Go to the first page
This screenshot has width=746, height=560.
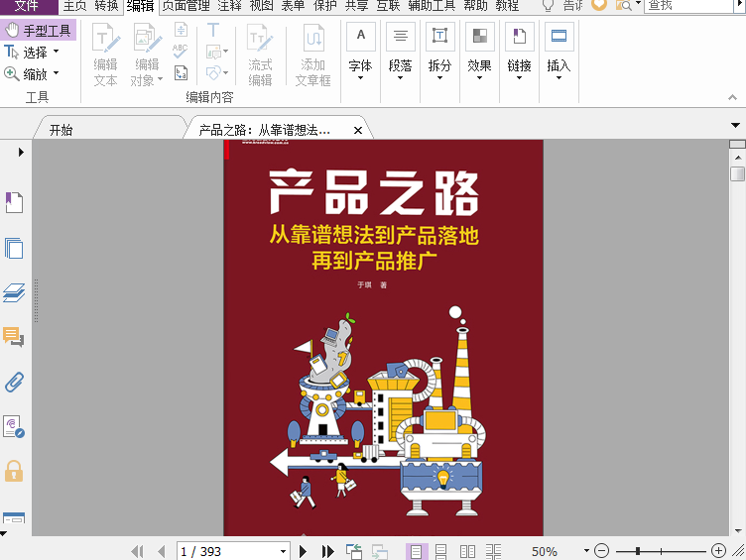(137, 551)
